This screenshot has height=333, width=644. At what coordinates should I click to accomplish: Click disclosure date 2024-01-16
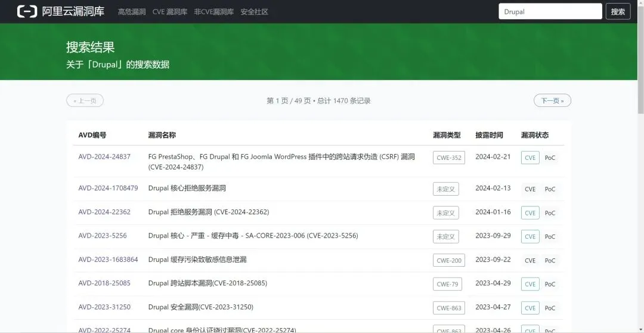[x=493, y=212]
